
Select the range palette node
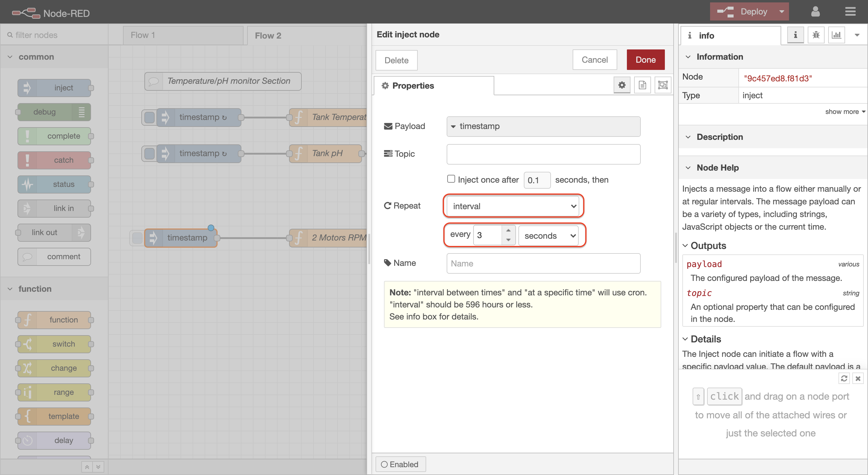(54, 392)
